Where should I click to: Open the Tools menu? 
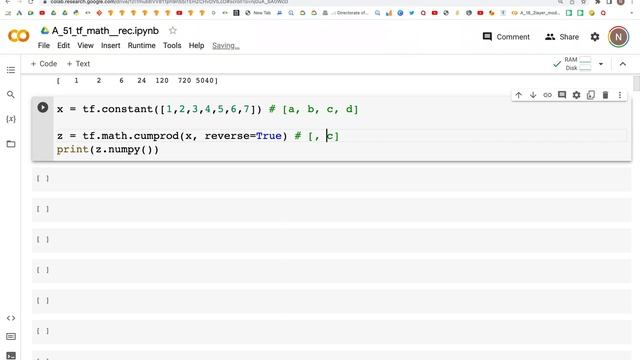point(172,45)
